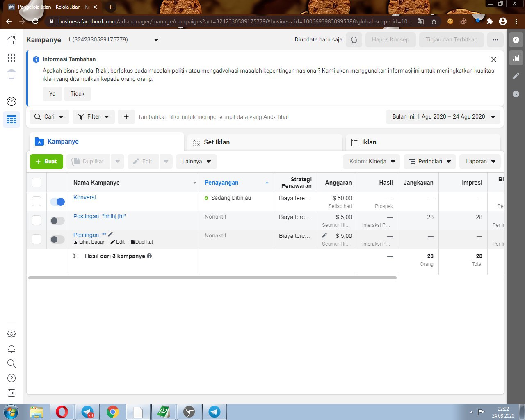
Task: Click the browser address bar
Action: 234,21
